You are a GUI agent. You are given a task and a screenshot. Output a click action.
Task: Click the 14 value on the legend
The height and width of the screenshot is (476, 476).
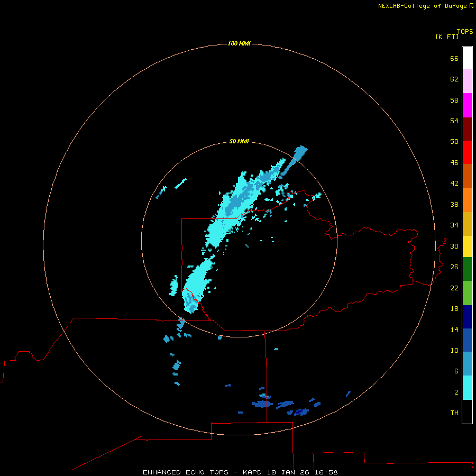click(454, 329)
